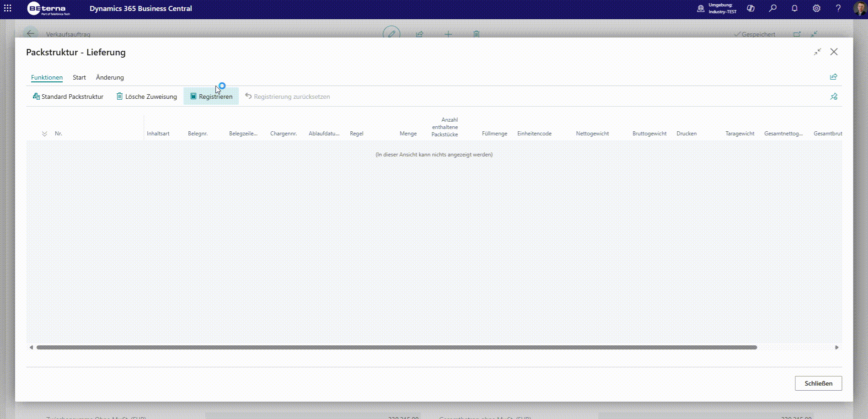Click the pin action bar icon
Image resolution: width=868 pixels, height=419 pixels.
point(834,97)
